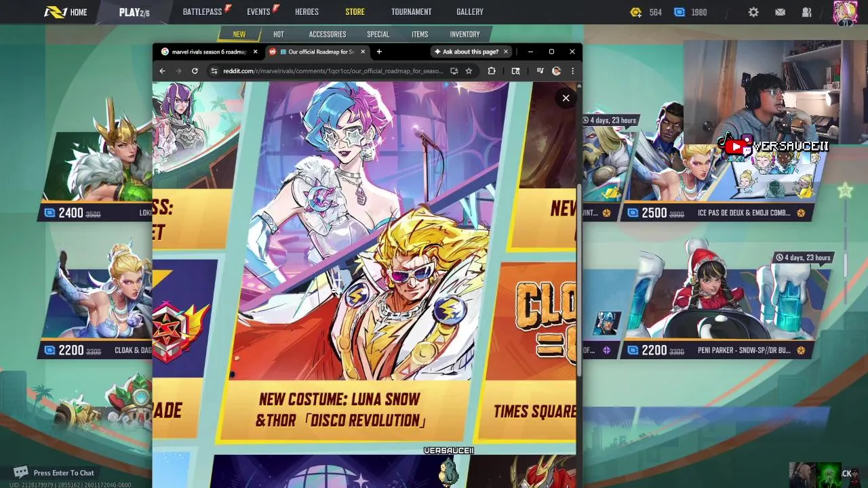This screenshot has width=868, height=488.
Task: Open browser extensions puzzle icon
Action: point(492,70)
